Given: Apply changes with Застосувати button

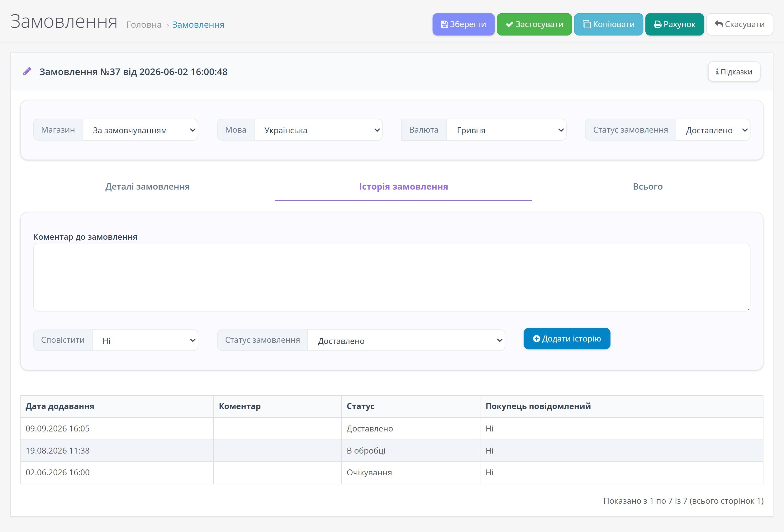Looking at the screenshot, I should click(x=534, y=24).
